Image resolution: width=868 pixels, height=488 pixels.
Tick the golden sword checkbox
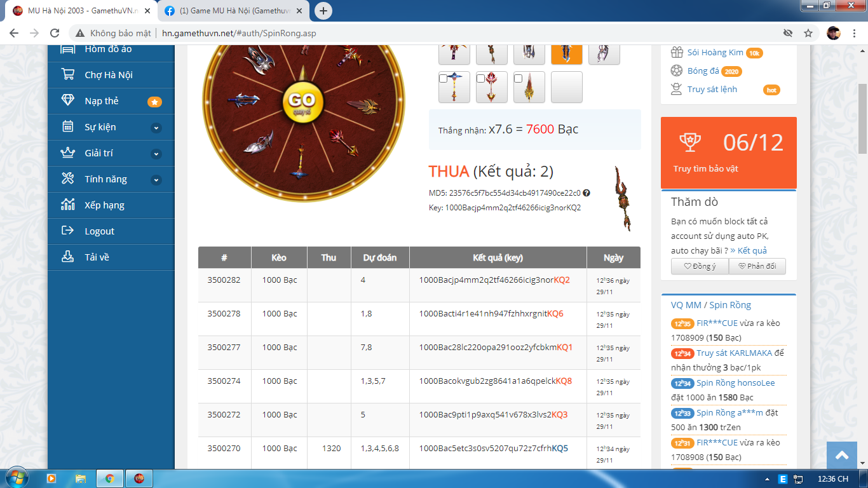[x=519, y=79]
